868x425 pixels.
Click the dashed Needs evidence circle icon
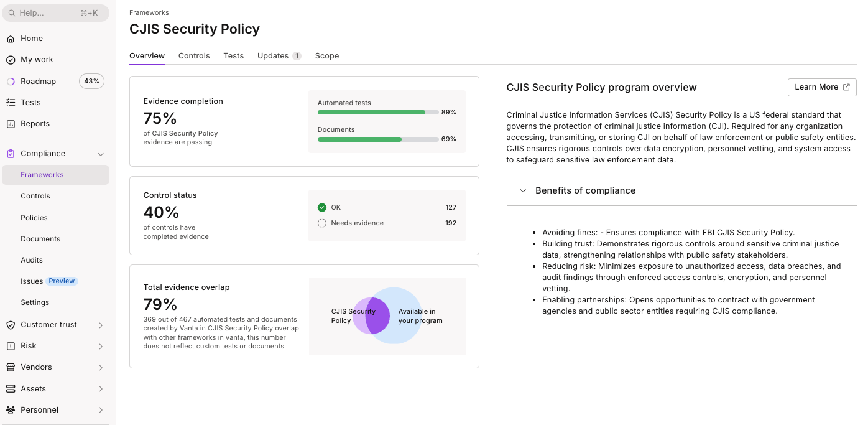(x=322, y=223)
